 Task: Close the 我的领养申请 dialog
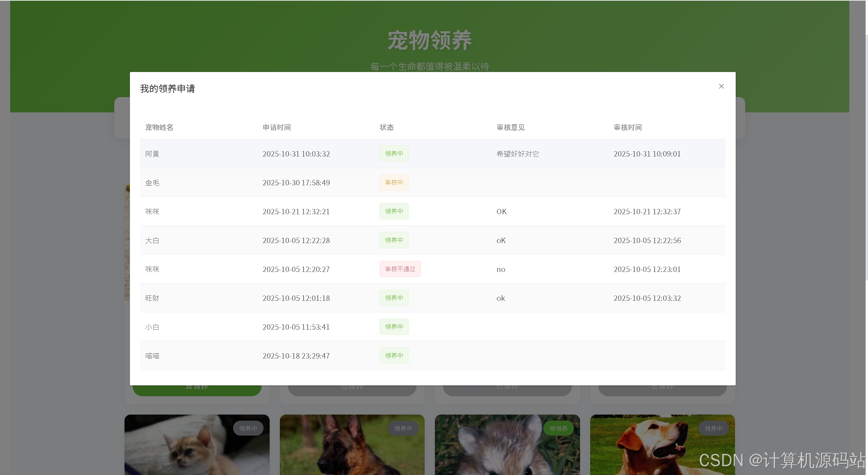click(x=721, y=86)
